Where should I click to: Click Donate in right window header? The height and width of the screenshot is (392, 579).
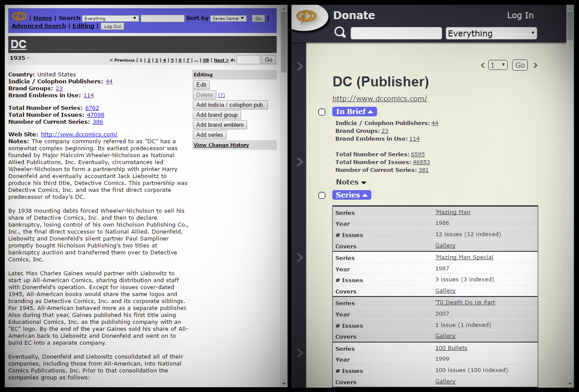click(354, 15)
